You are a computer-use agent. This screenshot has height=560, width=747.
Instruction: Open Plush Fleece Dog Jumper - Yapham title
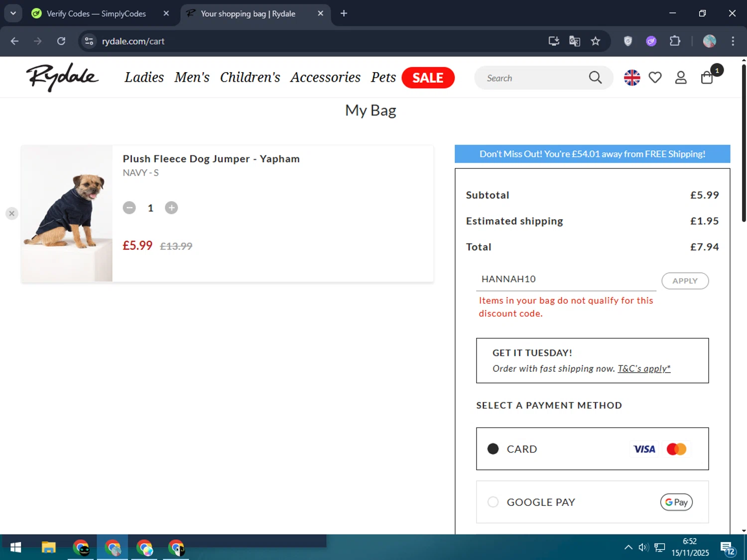coord(211,159)
